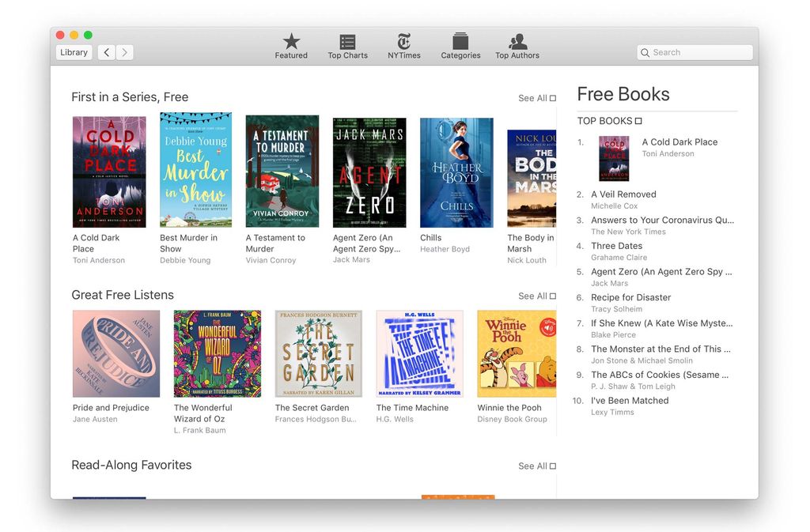Click the back navigation arrow
Image resolution: width=810 pixels, height=532 pixels.
point(106,52)
